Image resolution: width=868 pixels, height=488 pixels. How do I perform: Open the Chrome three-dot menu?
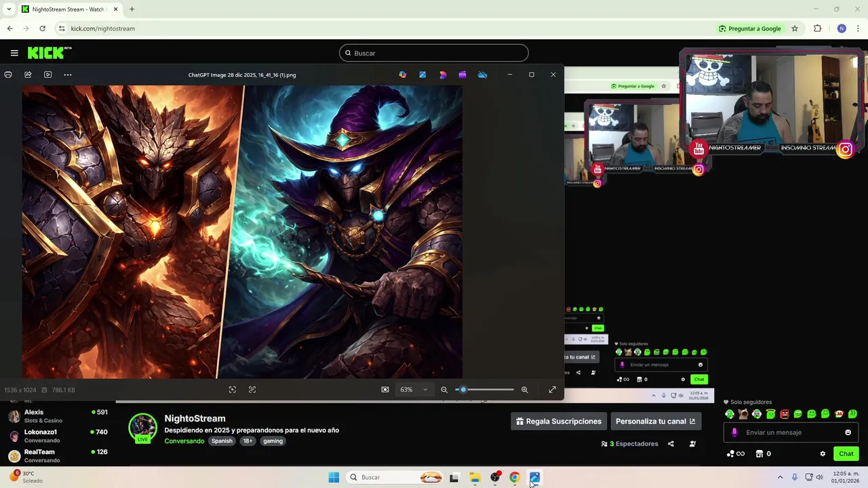(859, 28)
